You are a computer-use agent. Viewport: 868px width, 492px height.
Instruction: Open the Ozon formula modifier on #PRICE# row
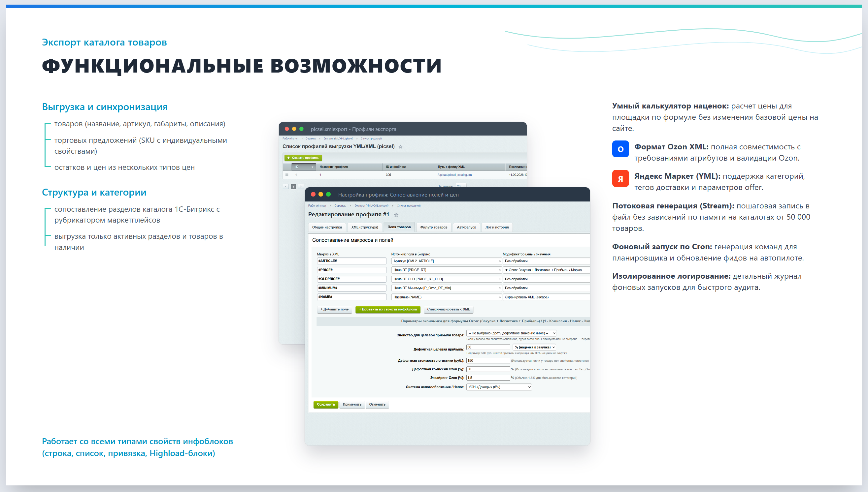pos(546,270)
